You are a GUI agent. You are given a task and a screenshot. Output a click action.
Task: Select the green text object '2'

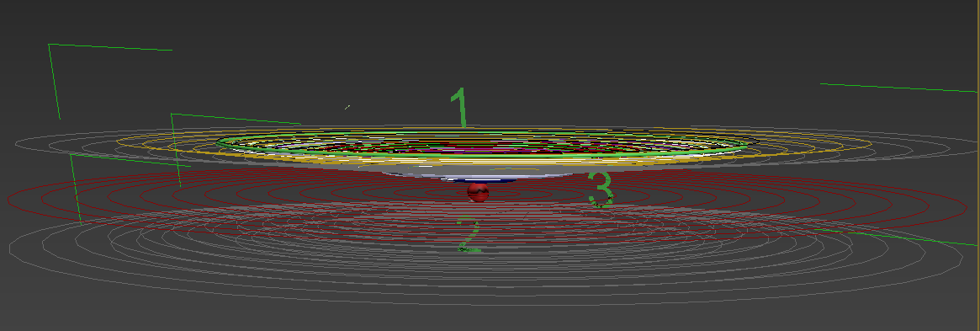pos(469,235)
